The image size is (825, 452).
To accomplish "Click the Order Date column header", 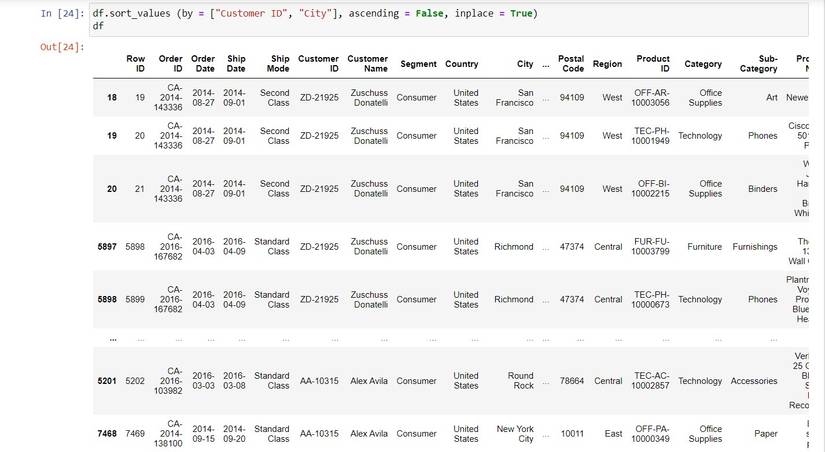I will coord(203,64).
